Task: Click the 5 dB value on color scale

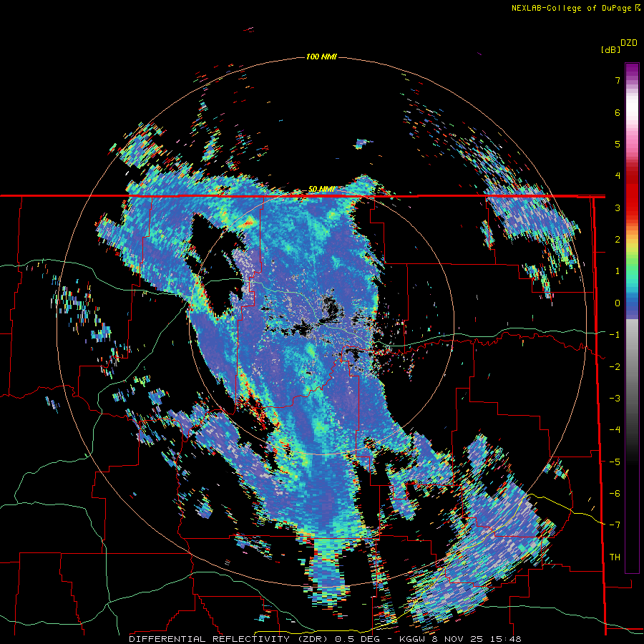Action: (x=618, y=144)
